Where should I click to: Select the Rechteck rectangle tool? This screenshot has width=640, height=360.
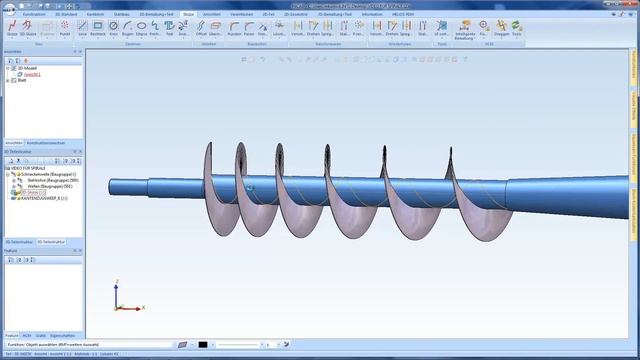coord(98,28)
